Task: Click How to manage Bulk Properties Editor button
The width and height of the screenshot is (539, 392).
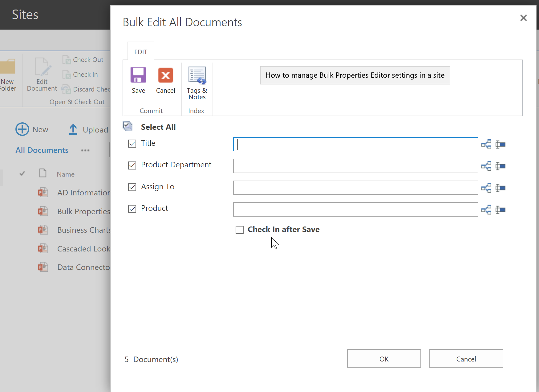Action: [x=355, y=75]
